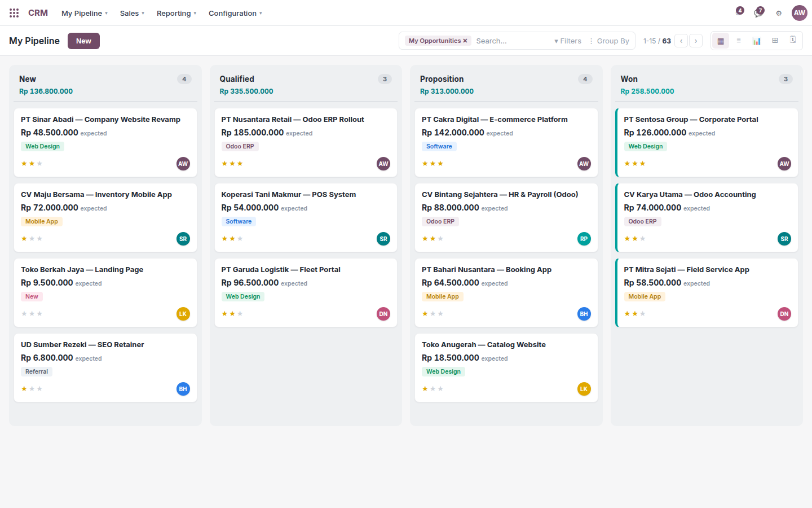Open the My Pipeline dropdown menu

[85, 13]
